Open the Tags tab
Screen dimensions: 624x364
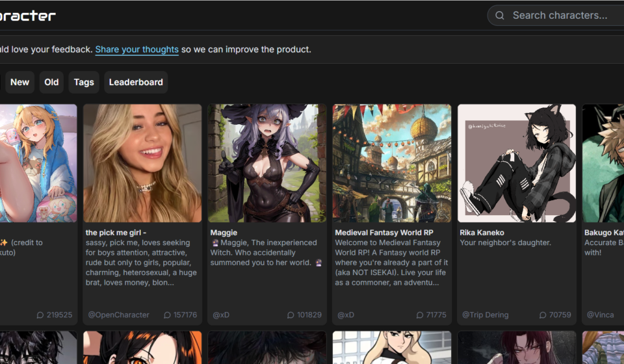click(84, 83)
